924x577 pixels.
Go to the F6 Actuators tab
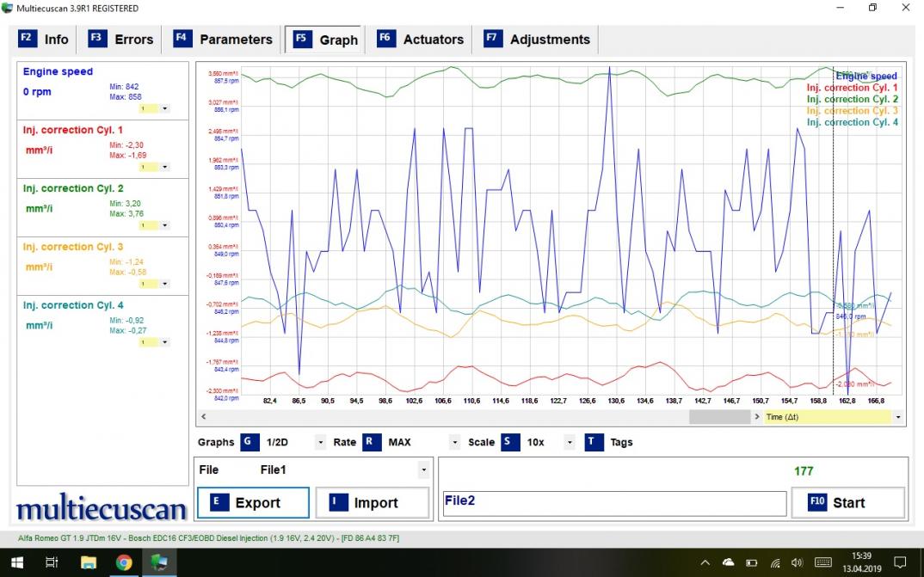coord(420,40)
